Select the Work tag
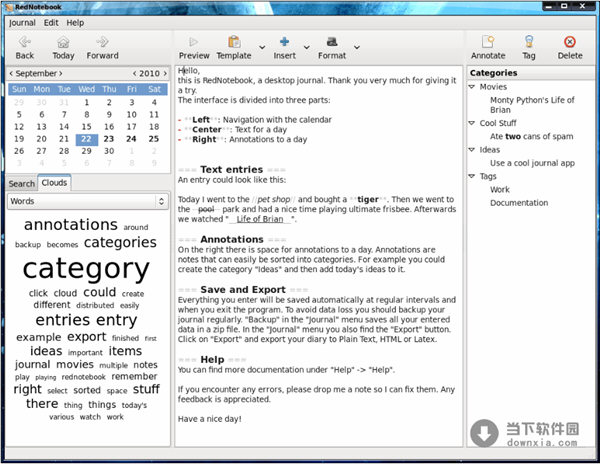The height and width of the screenshot is (464, 600). click(x=500, y=190)
